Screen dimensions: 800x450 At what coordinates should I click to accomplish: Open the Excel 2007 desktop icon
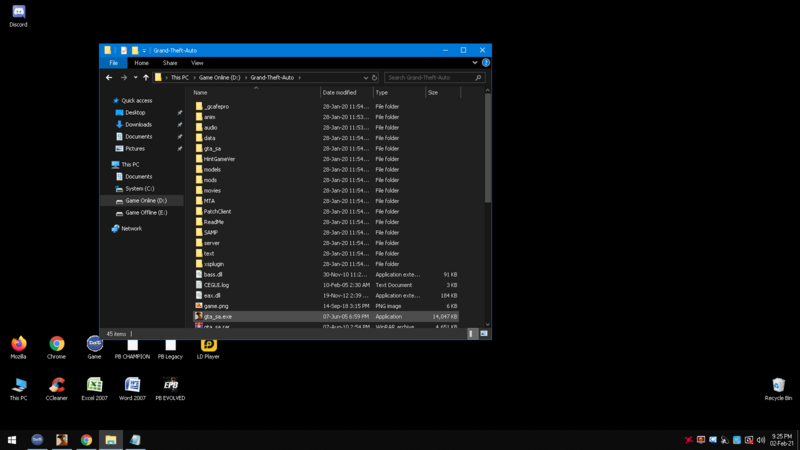(94, 389)
